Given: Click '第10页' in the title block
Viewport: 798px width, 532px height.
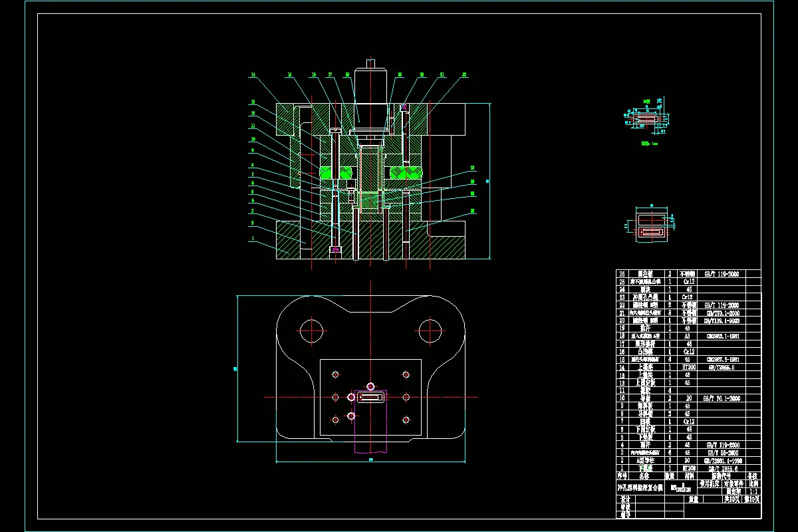Looking at the screenshot, I should click(751, 499).
